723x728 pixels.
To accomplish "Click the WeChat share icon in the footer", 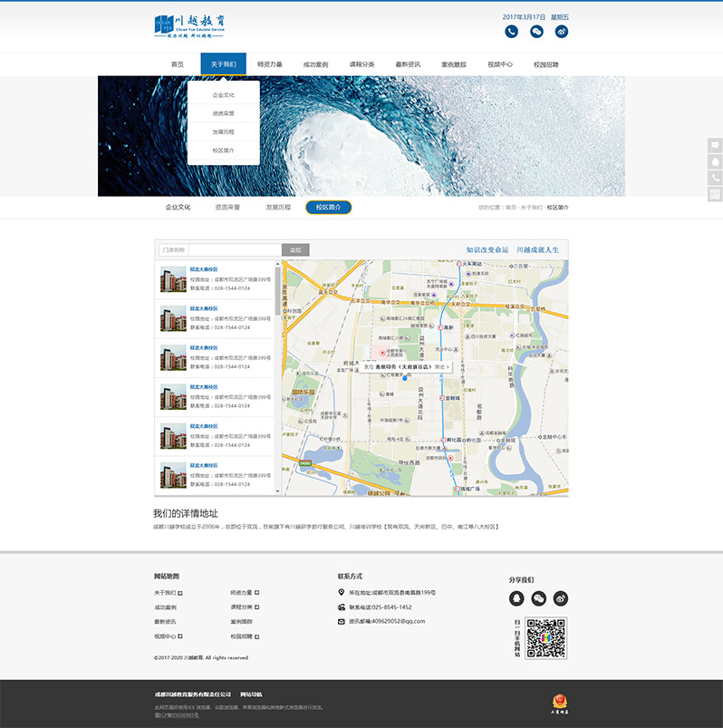I will point(539,598).
